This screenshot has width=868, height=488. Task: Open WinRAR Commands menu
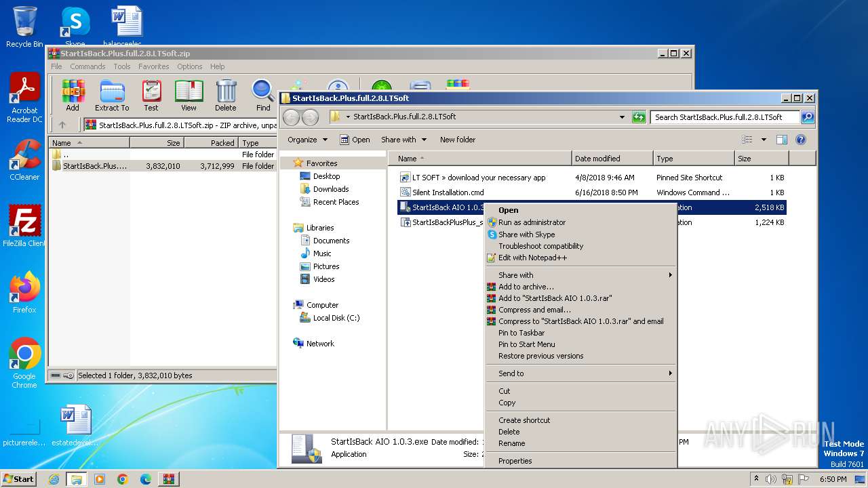87,66
